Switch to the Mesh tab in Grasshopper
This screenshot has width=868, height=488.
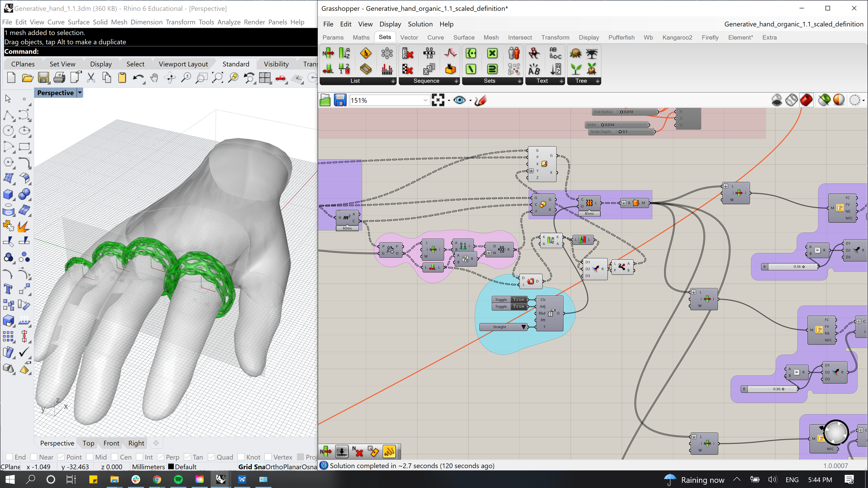coord(491,37)
